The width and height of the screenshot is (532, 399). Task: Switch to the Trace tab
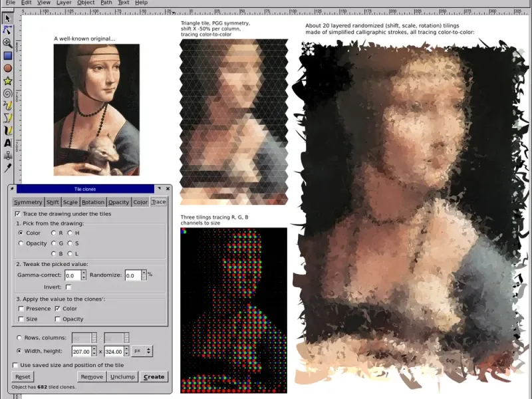(x=158, y=201)
